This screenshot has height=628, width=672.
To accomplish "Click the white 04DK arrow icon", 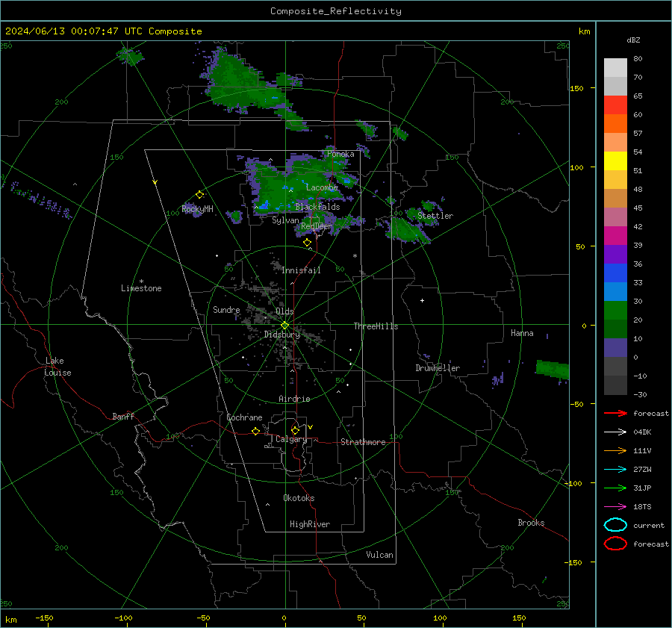I will (615, 432).
